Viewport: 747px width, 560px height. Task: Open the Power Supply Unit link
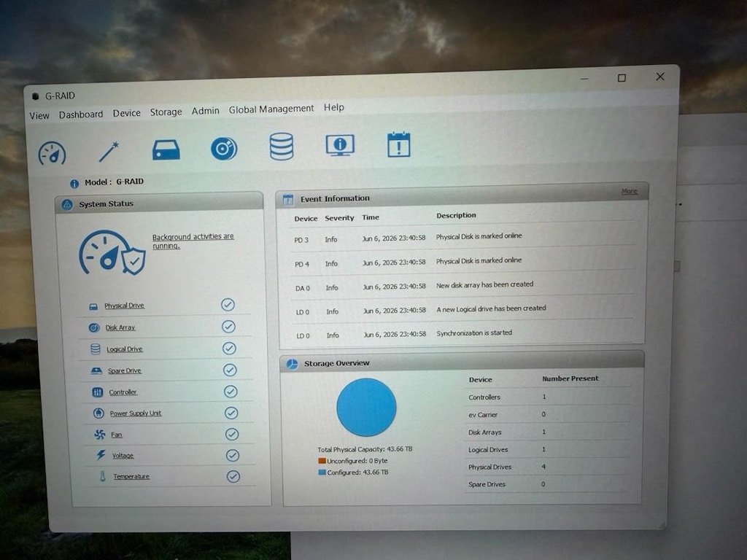pyautogui.click(x=136, y=413)
